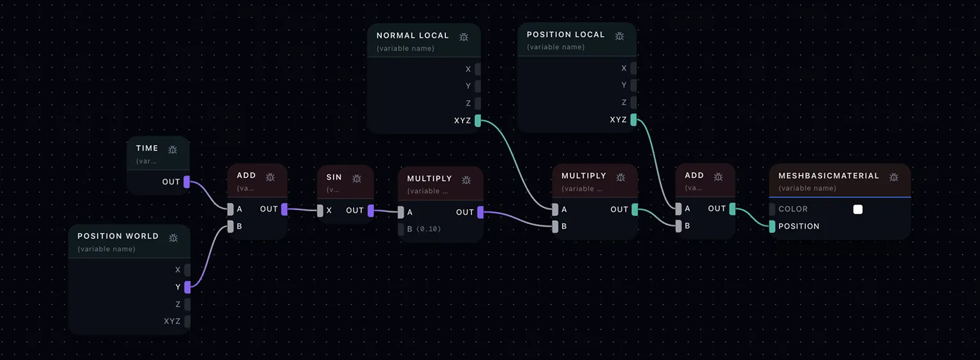This screenshot has width=980, height=360.
Task: Click input port A of MULTIPLY fed by SIN
Action: click(401, 213)
